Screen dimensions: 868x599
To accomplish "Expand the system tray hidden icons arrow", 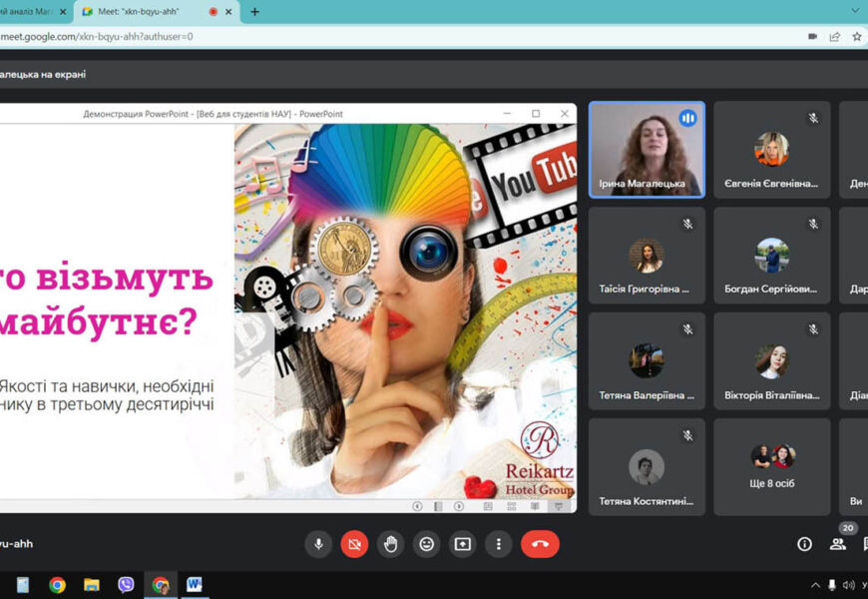I will point(815,585).
